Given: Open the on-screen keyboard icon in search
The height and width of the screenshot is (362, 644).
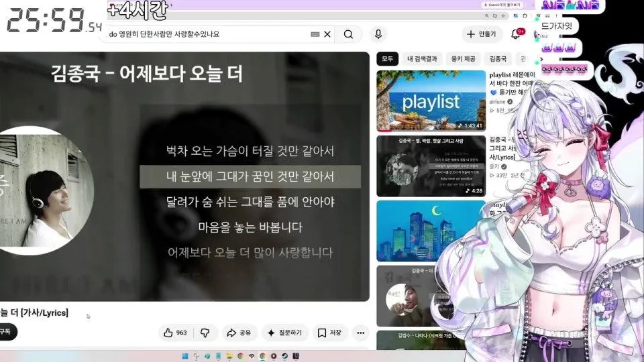Looking at the screenshot, I should (x=315, y=34).
